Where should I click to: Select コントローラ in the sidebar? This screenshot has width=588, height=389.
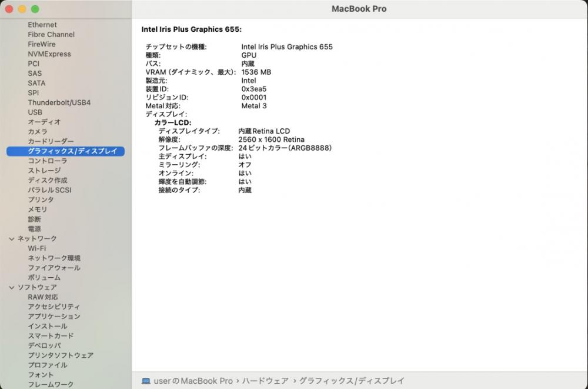pos(48,161)
